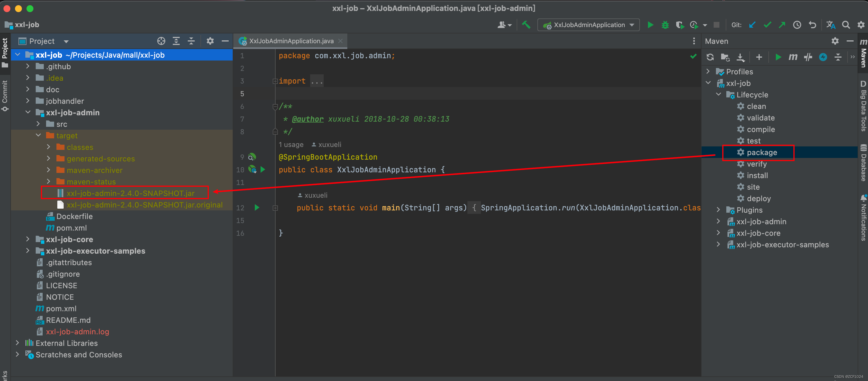Switch to the XxlJobAdminApplication.java editor tab
This screenshot has width=868, height=381.
pyautogui.click(x=291, y=41)
